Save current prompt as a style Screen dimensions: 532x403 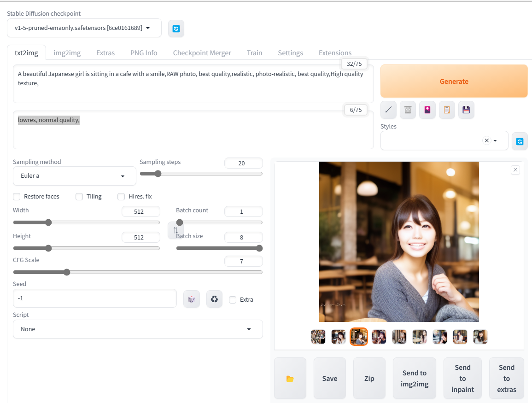(466, 110)
